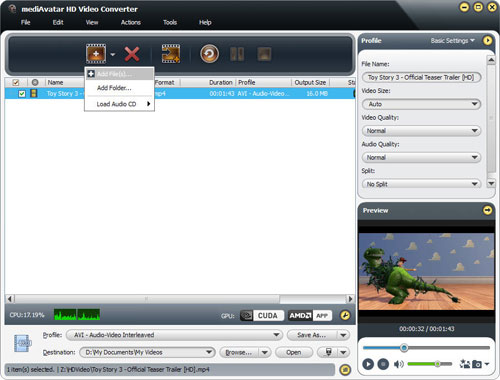Expand the Preview panel arrow icon
500x380 pixels.
(x=487, y=210)
